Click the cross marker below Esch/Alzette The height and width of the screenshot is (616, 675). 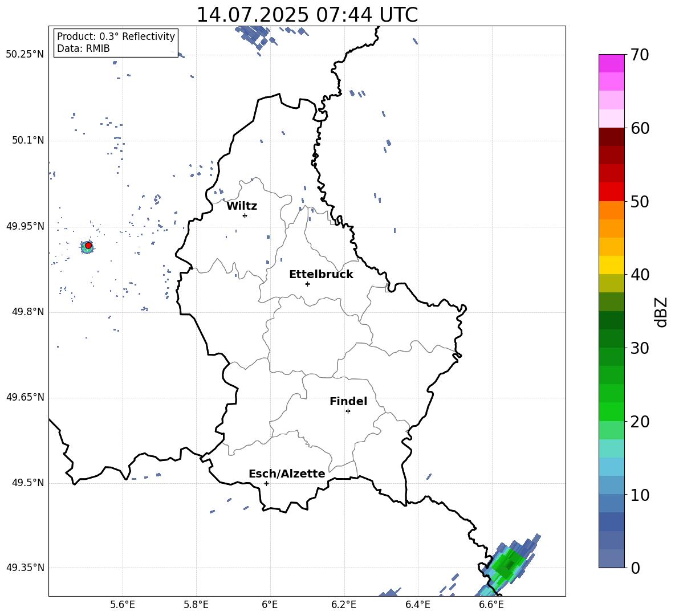click(x=266, y=483)
